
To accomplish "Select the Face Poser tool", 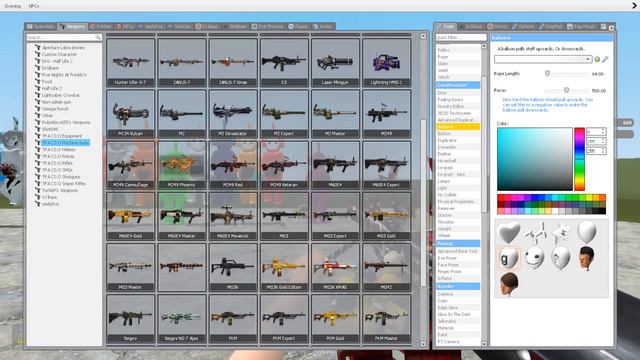I will click(x=458, y=264).
